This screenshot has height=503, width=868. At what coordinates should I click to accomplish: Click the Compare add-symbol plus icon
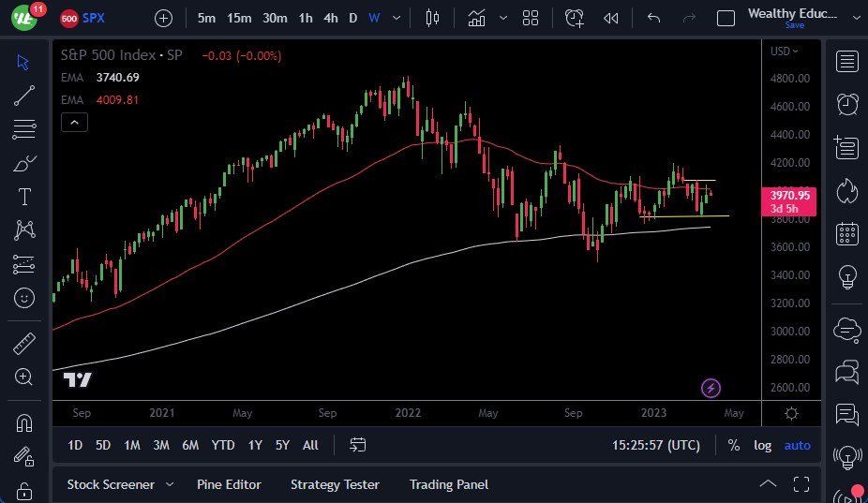[163, 18]
